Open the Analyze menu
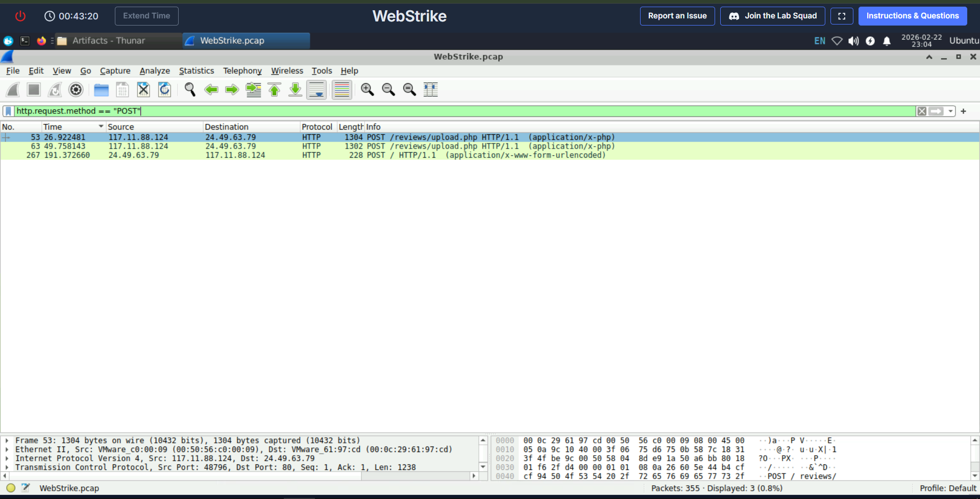980x499 pixels. click(x=155, y=70)
